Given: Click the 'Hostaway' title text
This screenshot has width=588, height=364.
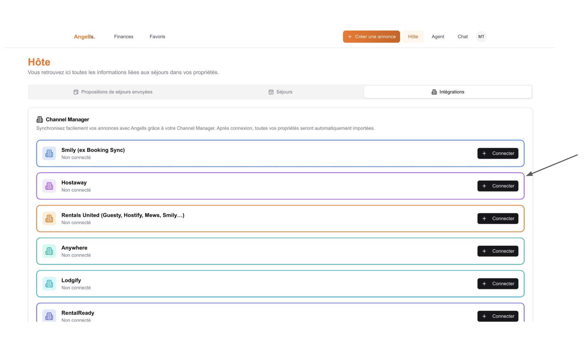Looking at the screenshot, I should pos(74,183).
